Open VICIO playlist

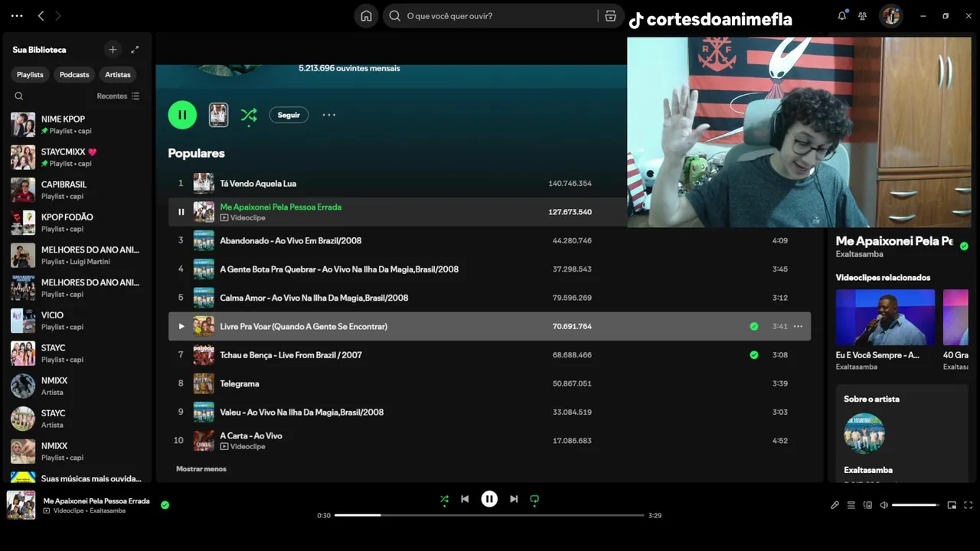[x=77, y=321]
